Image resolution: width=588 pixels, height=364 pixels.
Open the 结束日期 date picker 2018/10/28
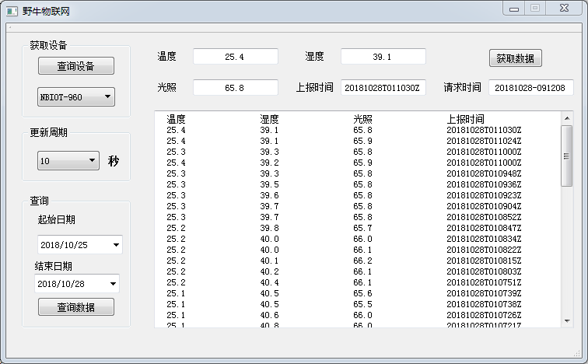click(x=77, y=284)
